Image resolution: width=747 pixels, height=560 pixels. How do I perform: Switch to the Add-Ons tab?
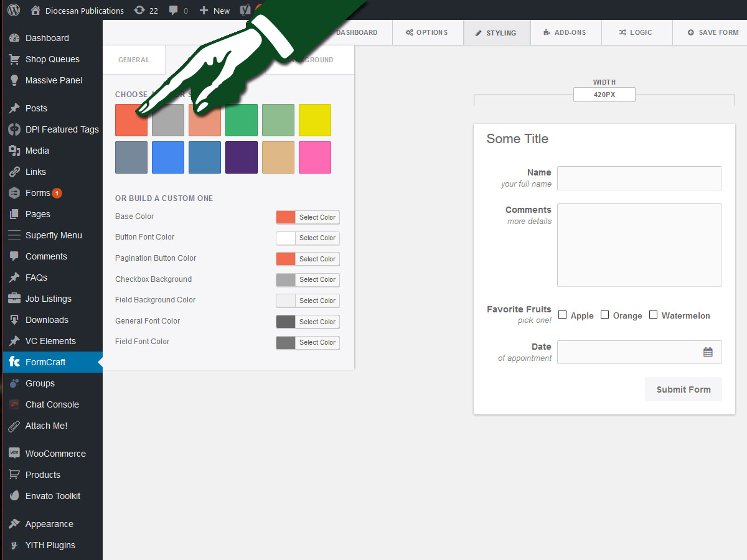pos(565,32)
